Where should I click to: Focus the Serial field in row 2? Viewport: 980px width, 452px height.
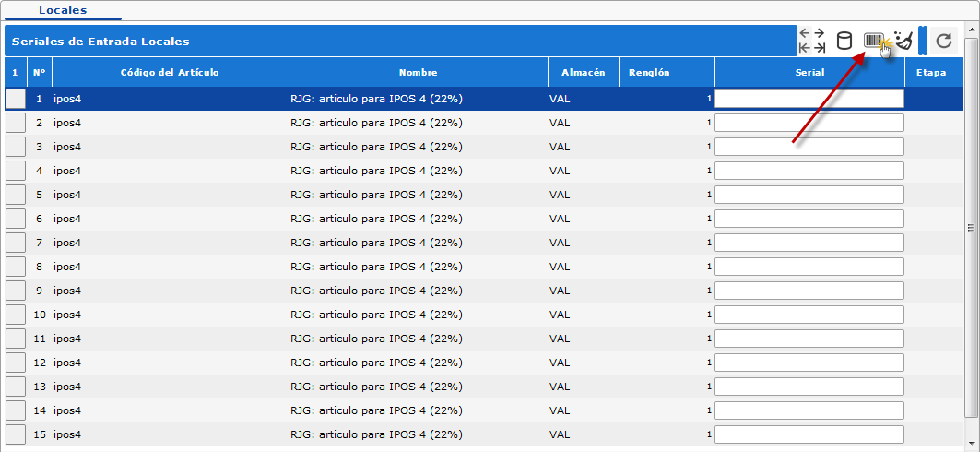point(809,124)
